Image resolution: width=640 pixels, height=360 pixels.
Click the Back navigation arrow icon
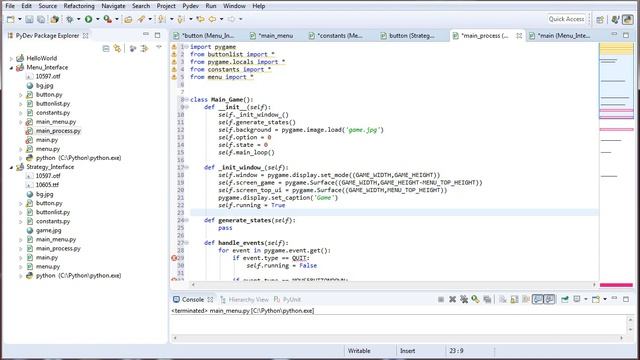click(x=212, y=19)
